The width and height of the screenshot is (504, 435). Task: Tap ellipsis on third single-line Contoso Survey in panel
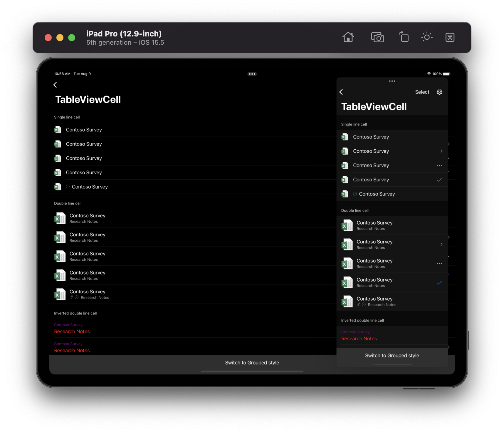pyautogui.click(x=439, y=165)
